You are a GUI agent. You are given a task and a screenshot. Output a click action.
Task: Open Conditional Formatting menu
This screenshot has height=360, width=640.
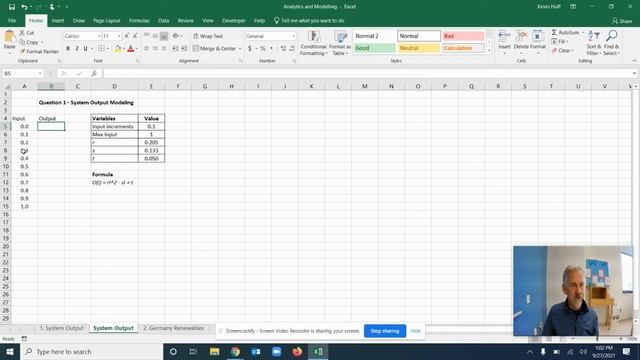tap(313, 43)
